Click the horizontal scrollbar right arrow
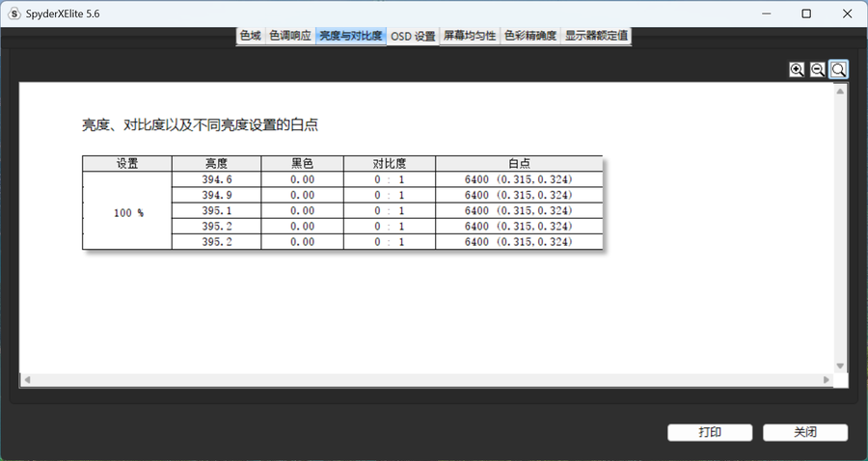868x461 pixels. [x=827, y=380]
